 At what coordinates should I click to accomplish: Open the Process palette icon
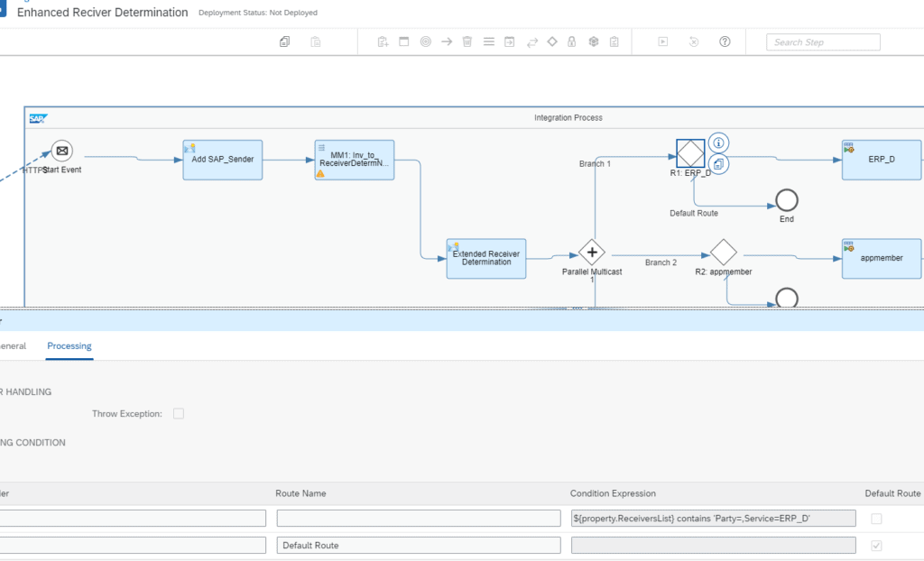click(403, 41)
